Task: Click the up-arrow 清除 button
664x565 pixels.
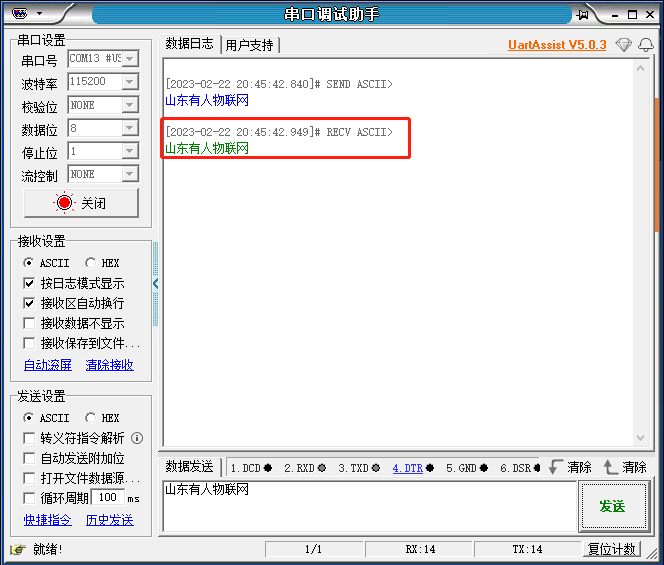Action: tap(625, 467)
